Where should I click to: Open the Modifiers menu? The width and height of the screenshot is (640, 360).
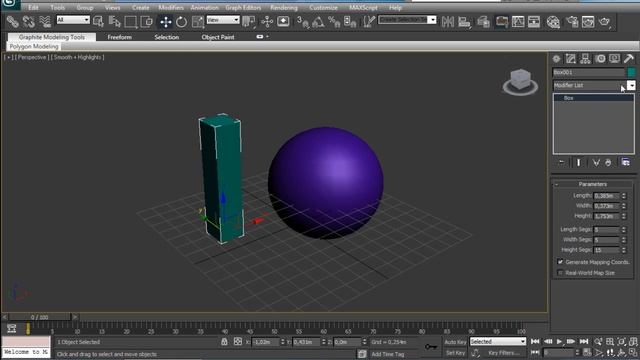(171, 7)
